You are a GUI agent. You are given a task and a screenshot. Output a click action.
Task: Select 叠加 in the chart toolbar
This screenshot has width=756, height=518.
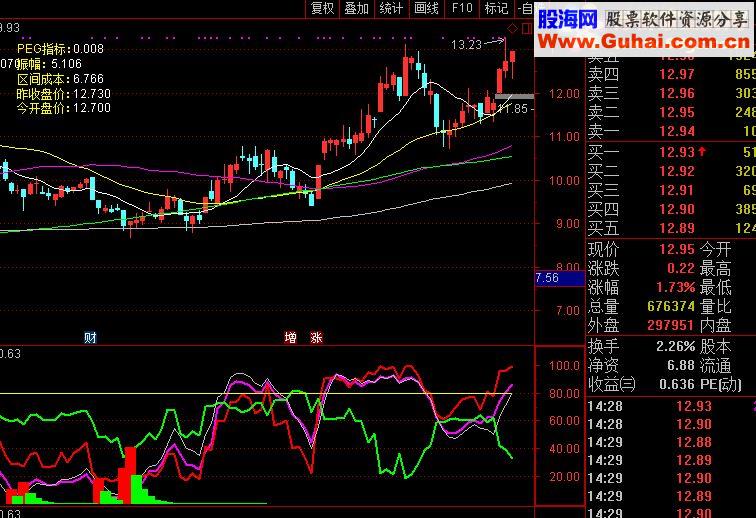(x=357, y=8)
